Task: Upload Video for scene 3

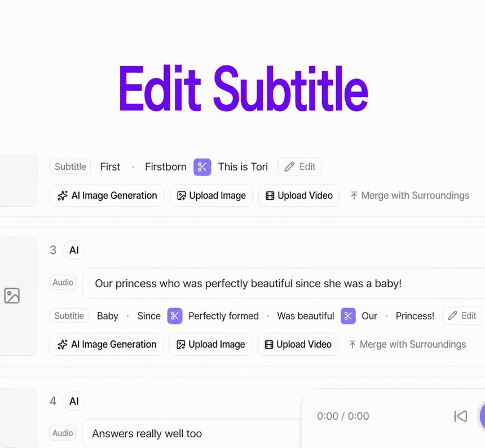Action: [298, 344]
